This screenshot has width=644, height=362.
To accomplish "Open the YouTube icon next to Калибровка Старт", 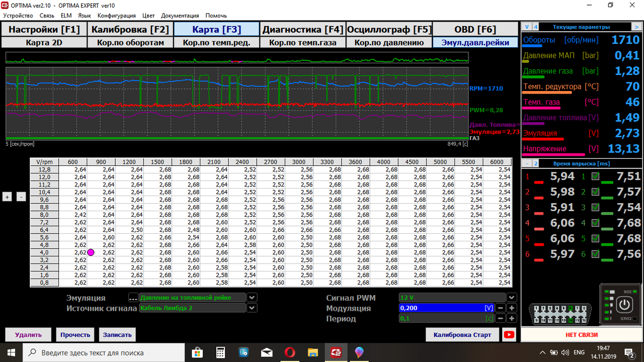I will coord(509,334).
